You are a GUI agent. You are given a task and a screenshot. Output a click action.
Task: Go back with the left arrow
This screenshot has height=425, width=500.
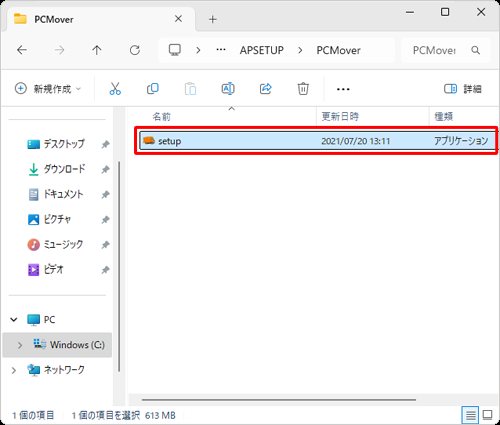pos(22,50)
